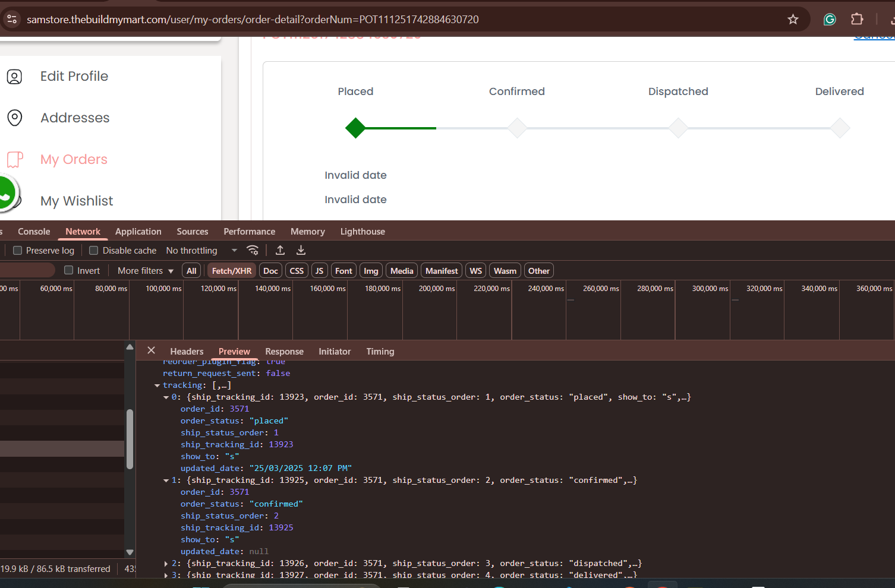Filter requests by CSS
Viewport: 895px width, 588px height.
297,271
